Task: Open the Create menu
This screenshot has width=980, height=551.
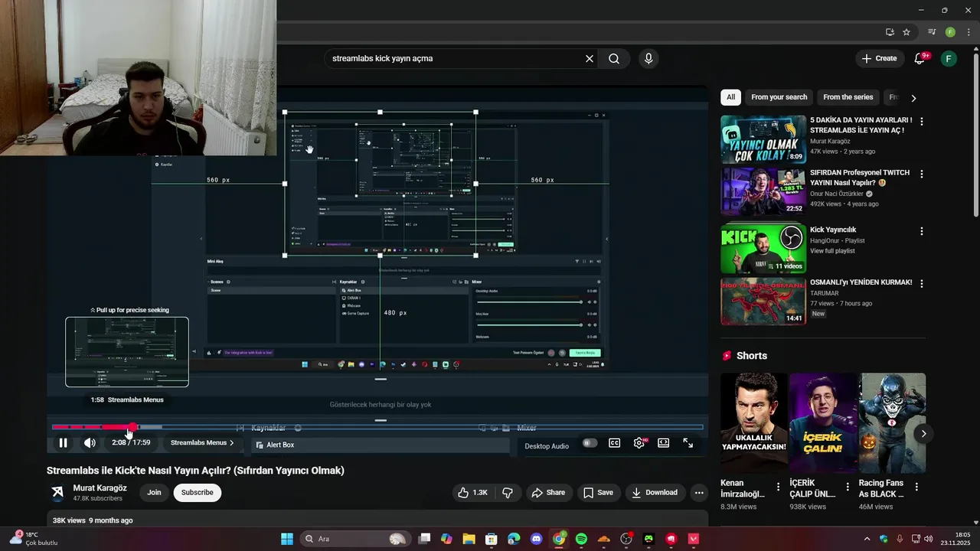Action: coord(879,59)
